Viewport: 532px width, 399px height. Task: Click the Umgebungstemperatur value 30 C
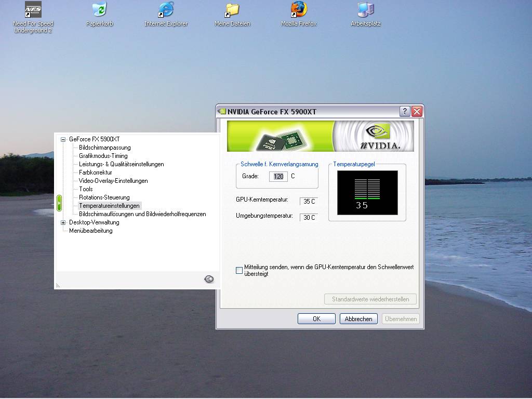[x=309, y=218]
